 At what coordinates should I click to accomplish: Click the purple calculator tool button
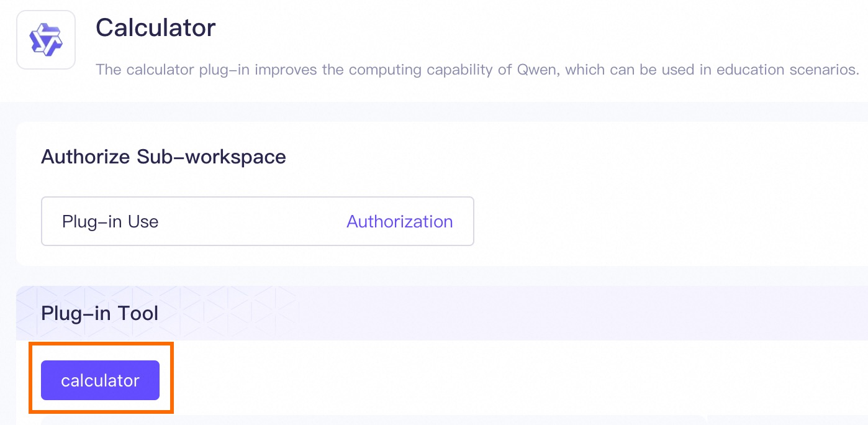(x=100, y=380)
